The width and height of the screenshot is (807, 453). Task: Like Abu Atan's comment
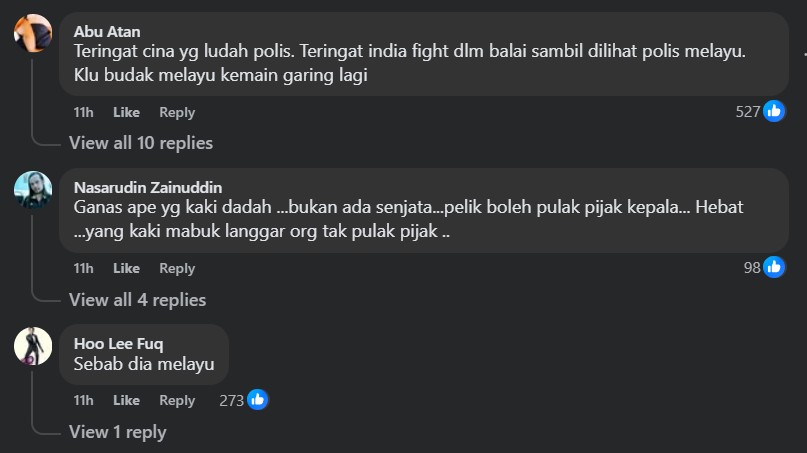pos(126,112)
